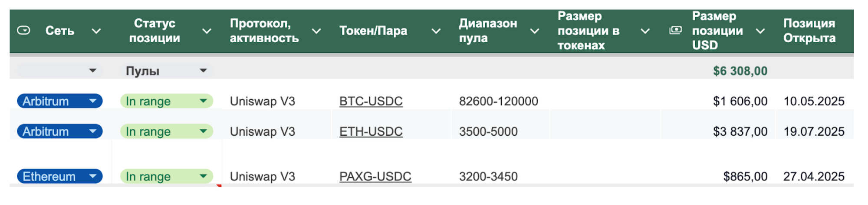Open the Токен/Пара column filter chevron
This screenshot has width=868, height=205.
pos(436,31)
